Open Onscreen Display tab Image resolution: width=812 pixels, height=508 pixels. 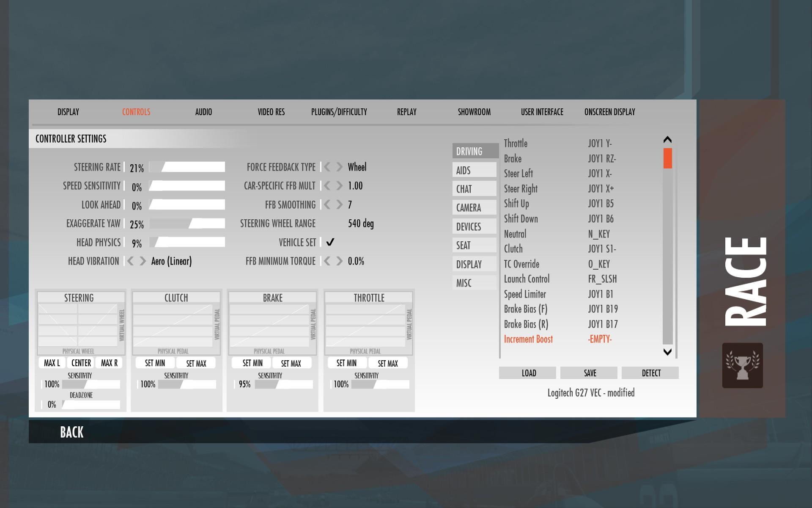point(610,112)
